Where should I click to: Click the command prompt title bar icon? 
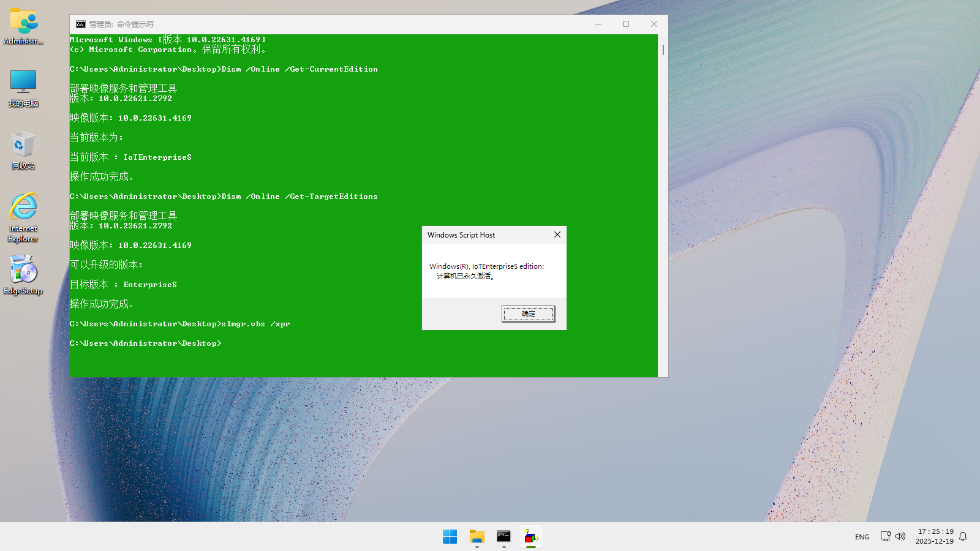point(80,24)
